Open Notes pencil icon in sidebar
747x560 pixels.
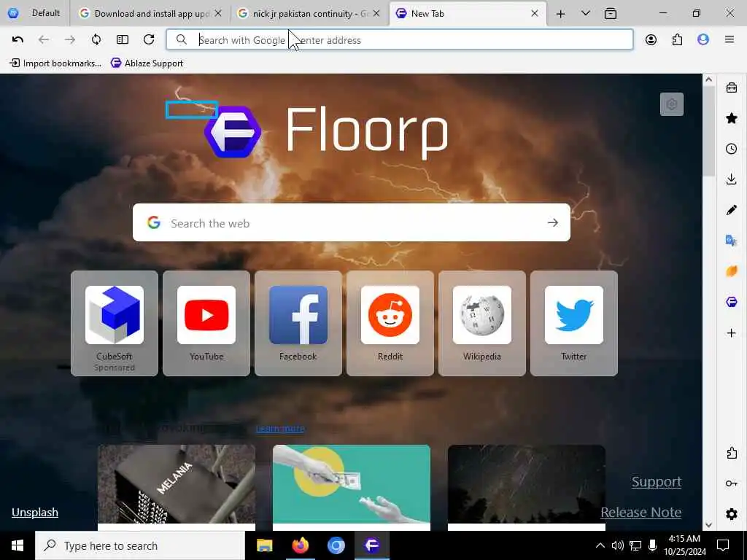click(x=731, y=210)
